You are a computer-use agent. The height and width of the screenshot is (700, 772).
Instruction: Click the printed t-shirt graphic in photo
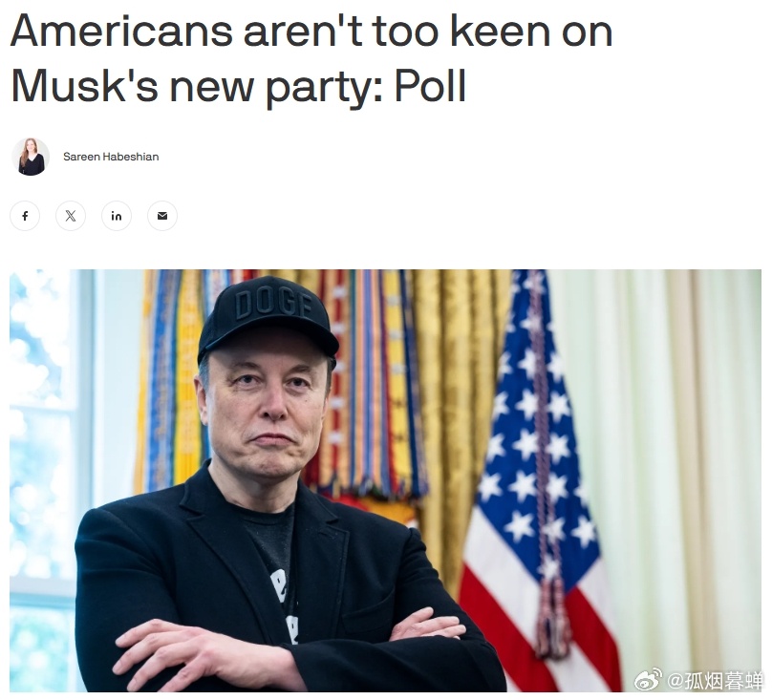[285, 605]
